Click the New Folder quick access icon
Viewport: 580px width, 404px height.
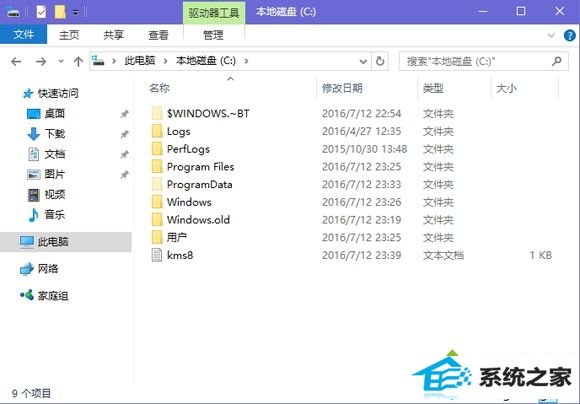[60, 12]
